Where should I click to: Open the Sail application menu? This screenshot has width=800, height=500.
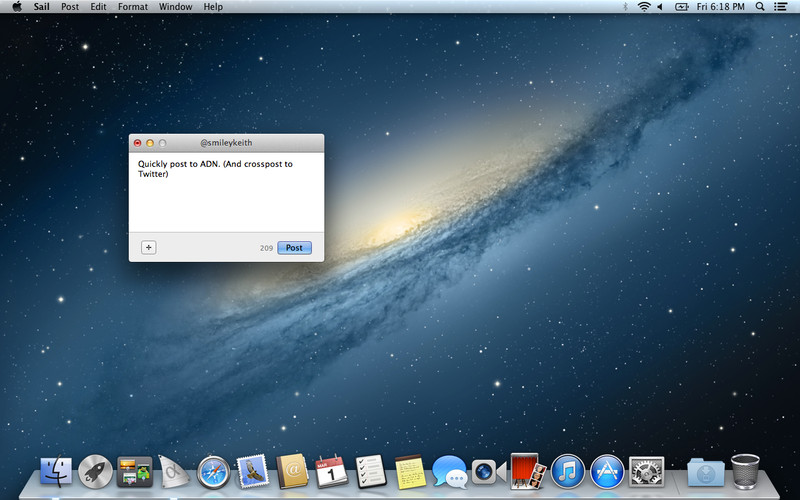[42, 7]
